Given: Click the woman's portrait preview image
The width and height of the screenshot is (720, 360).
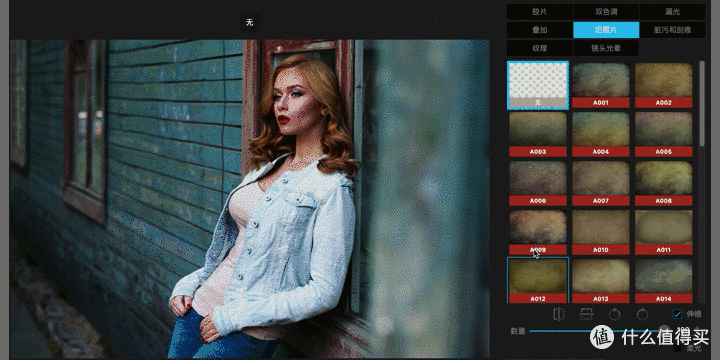Looking at the screenshot, I should click(x=249, y=199).
